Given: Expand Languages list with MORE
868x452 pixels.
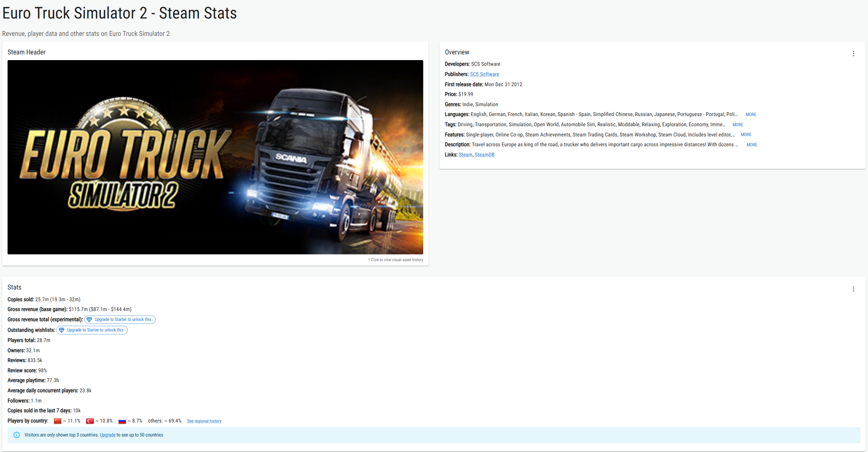Looking at the screenshot, I should 750,115.
